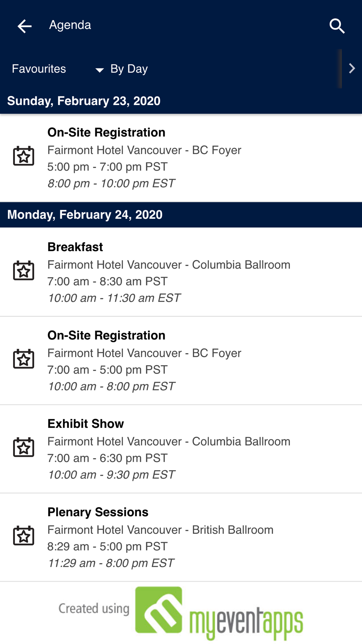Image resolution: width=362 pixels, height=644 pixels.
Task: Show more tabs with right chevron
Action: 352,68
